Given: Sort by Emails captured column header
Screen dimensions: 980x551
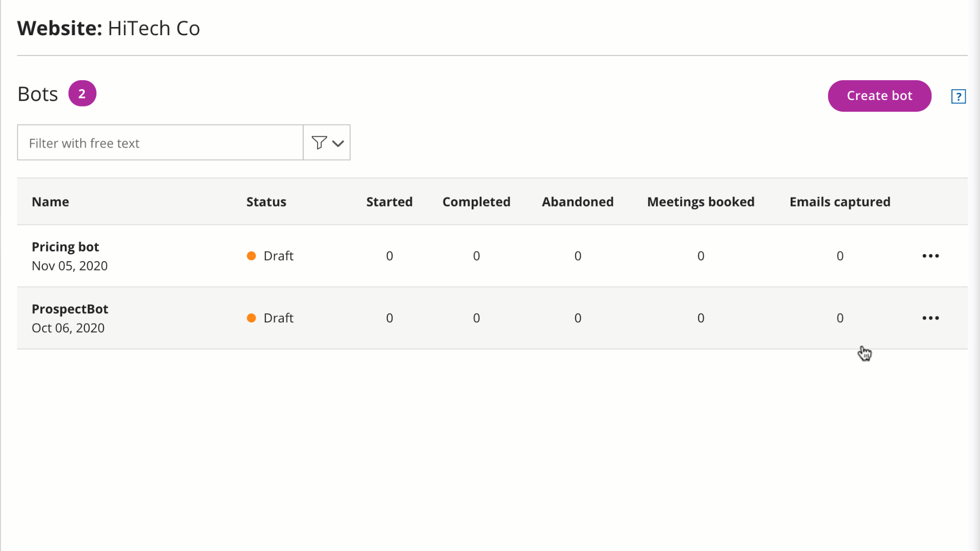Looking at the screenshot, I should click(840, 202).
